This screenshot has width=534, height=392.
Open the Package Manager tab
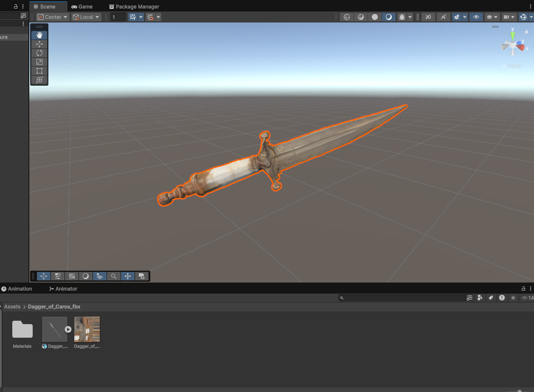[134, 7]
